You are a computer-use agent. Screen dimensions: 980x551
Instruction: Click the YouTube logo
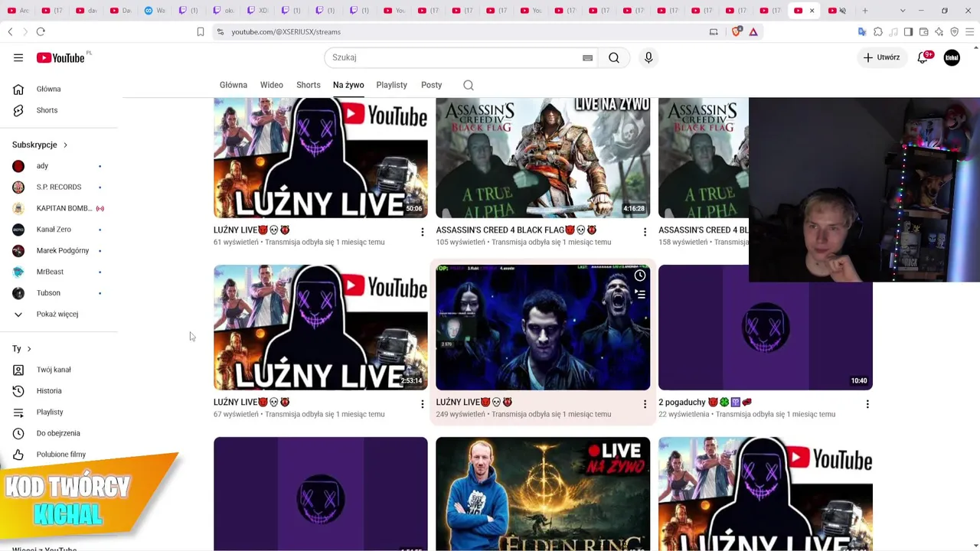tap(60, 57)
